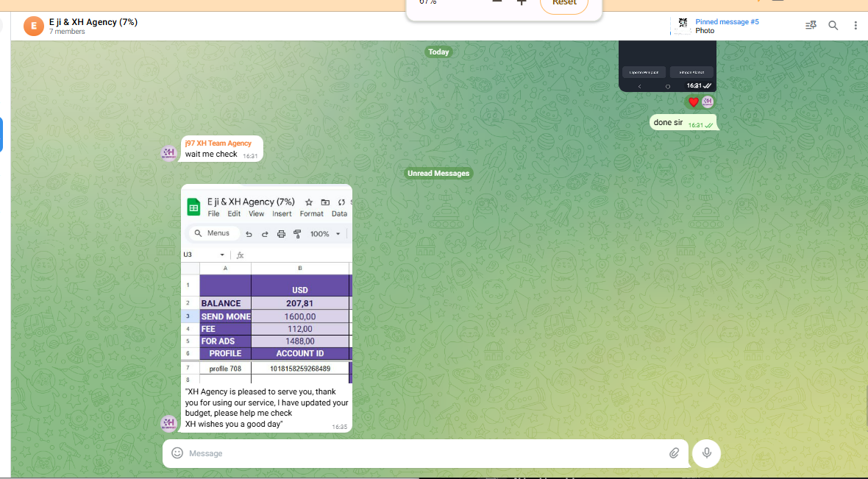Click the search icon in chat header

tap(833, 26)
